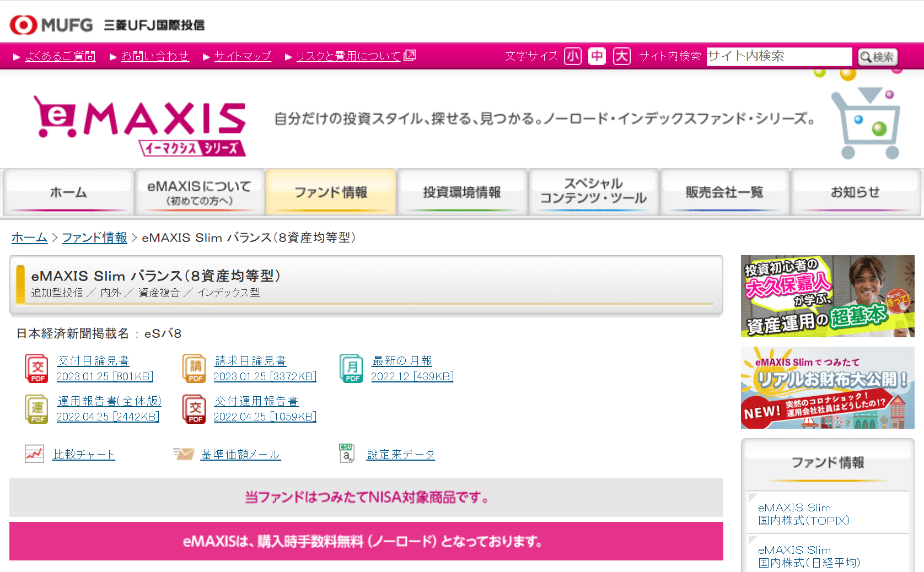Set font size to 中

click(x=597, y=56)
